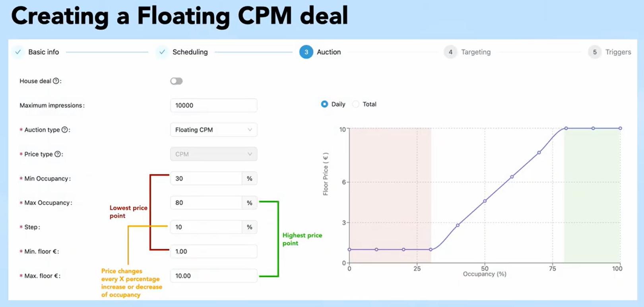Click the Auction type help icon
This screenshot has width=644, height=307.
click(65, 130)
